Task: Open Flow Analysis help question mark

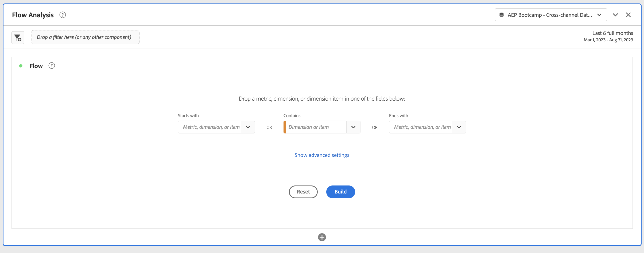Action: (63, 15)
